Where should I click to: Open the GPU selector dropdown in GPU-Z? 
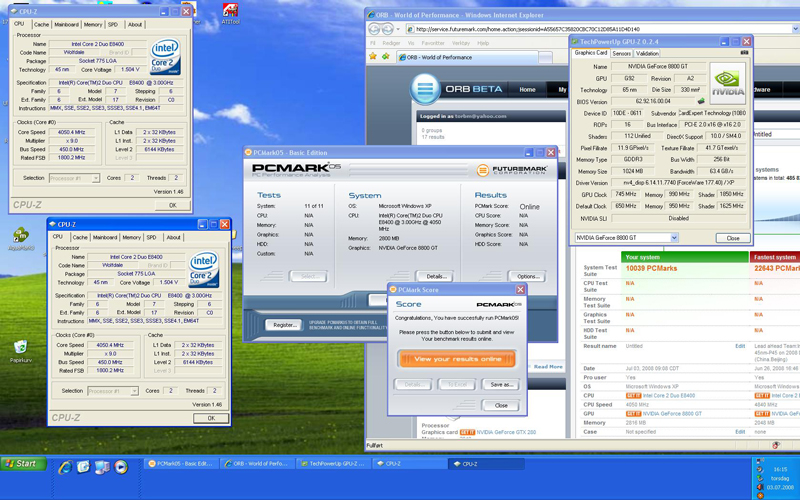click(x=674, y=238)
